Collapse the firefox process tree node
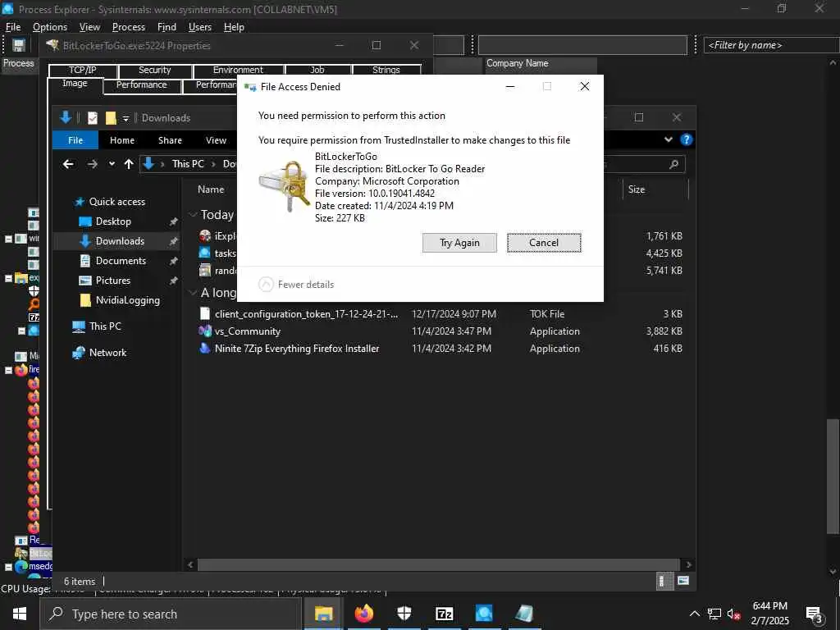This screenshot has height=630, width=840. [x=8, y=370]
